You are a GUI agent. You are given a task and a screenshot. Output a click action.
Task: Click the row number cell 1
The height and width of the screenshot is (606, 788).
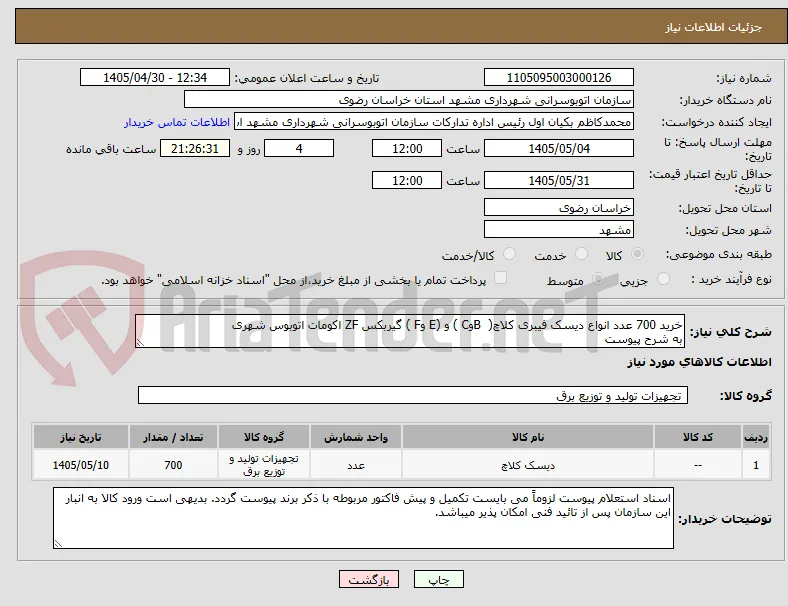click(x=756, y=465)
